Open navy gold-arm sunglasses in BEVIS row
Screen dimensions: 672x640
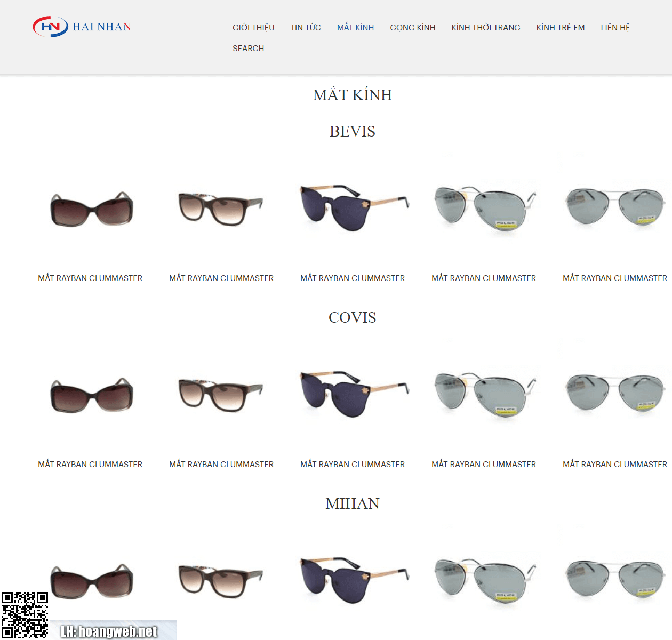pos(354,207)
